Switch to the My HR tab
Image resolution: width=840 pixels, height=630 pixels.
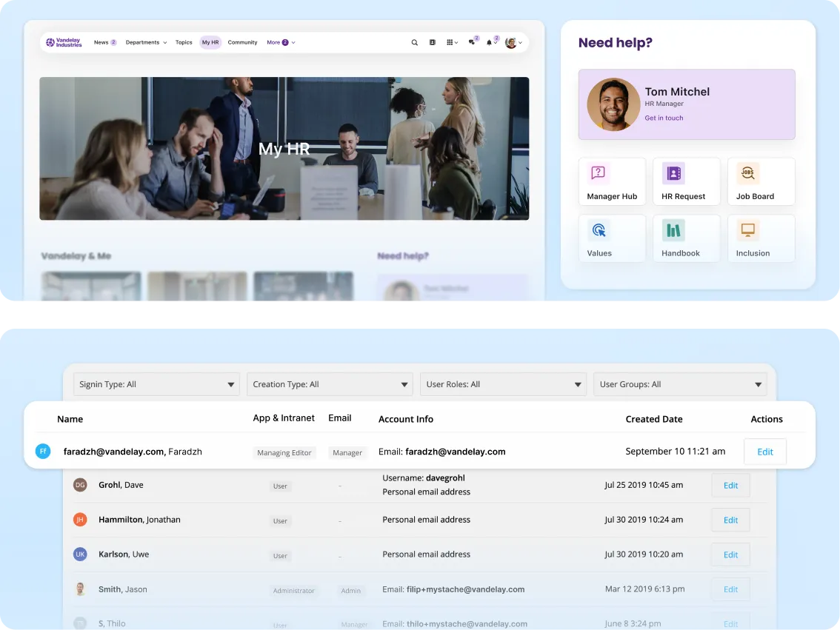click(210, 42)
